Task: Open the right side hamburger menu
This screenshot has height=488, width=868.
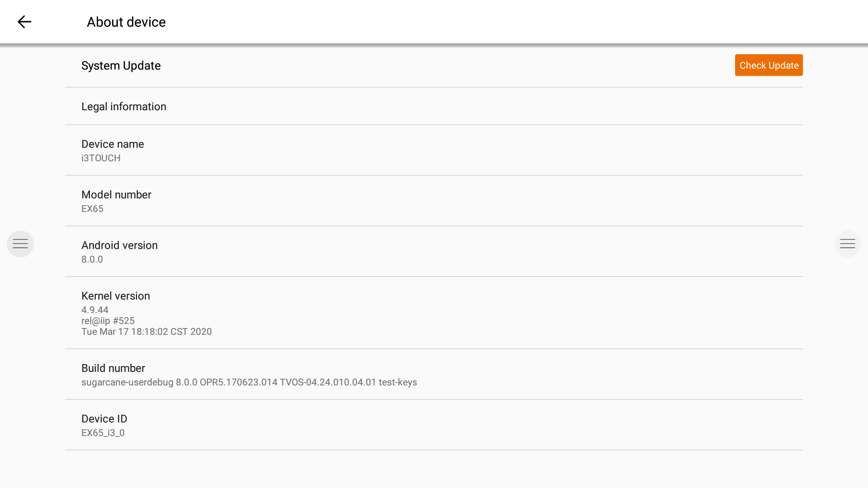Action: (x=847, y=244)
